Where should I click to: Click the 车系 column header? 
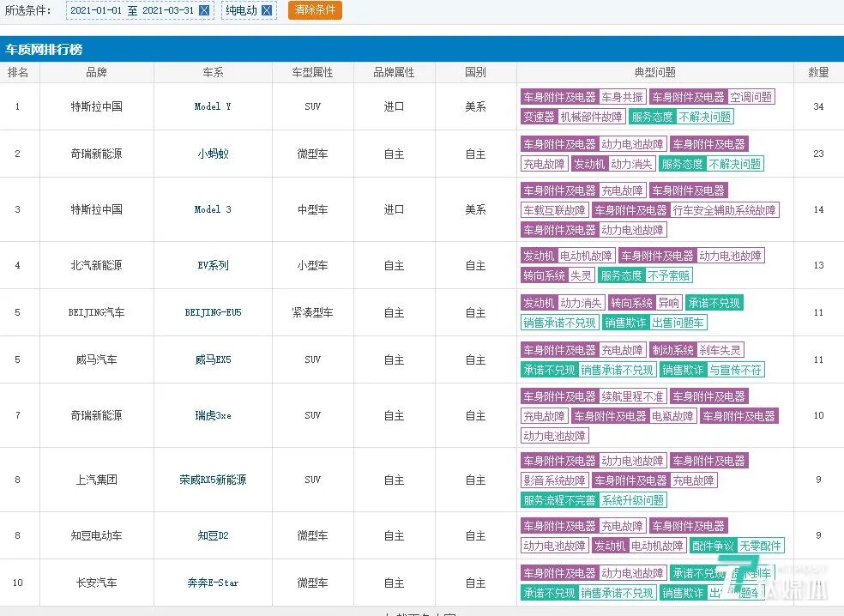click(x=213, y=72)
